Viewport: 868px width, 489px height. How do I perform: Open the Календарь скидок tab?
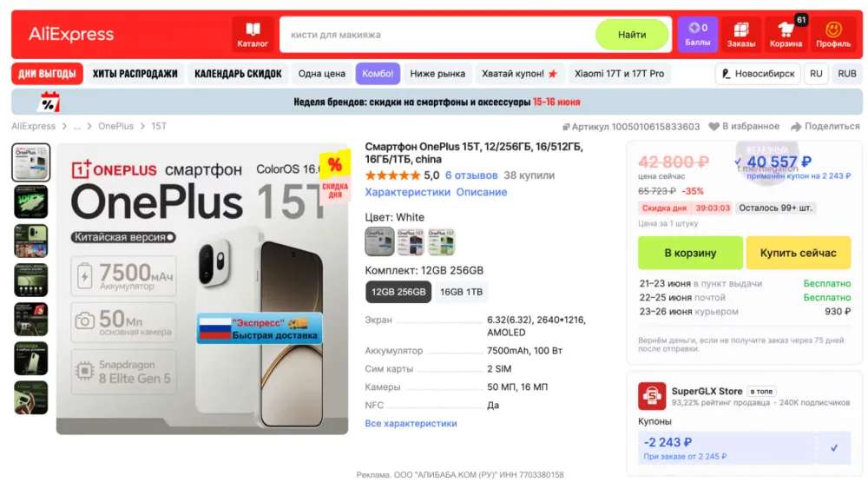click(238, 74)
